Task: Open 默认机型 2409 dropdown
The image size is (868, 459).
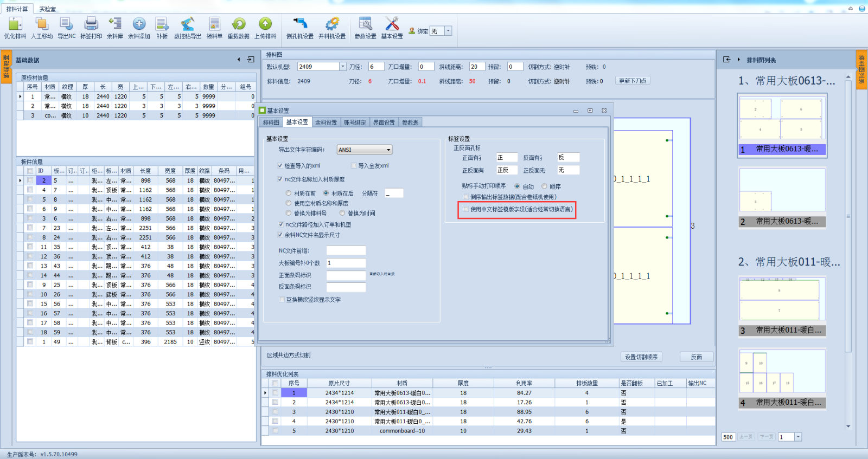Action: (x=342, y=67)
